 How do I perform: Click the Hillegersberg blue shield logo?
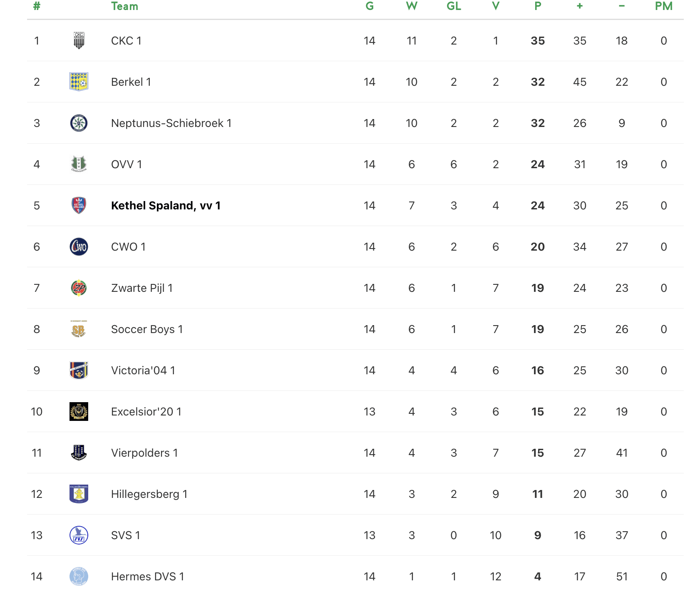[x=79, y=494]
